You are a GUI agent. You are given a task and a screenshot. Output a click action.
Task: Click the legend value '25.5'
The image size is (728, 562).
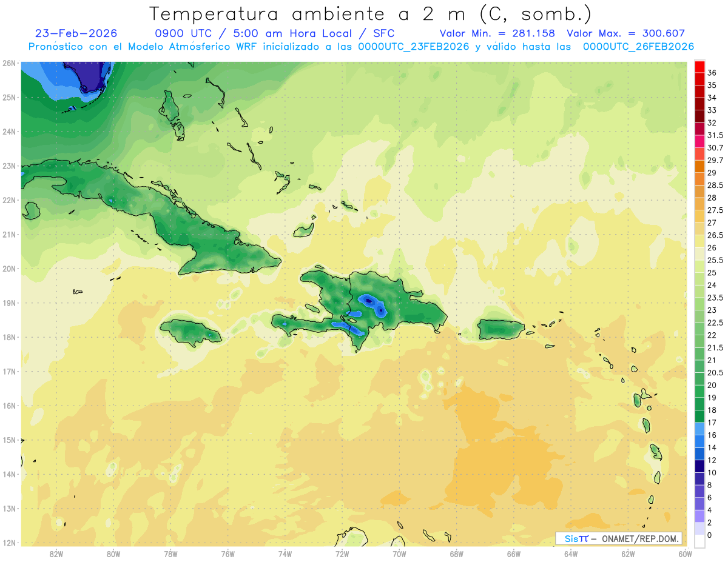[715, 260]
